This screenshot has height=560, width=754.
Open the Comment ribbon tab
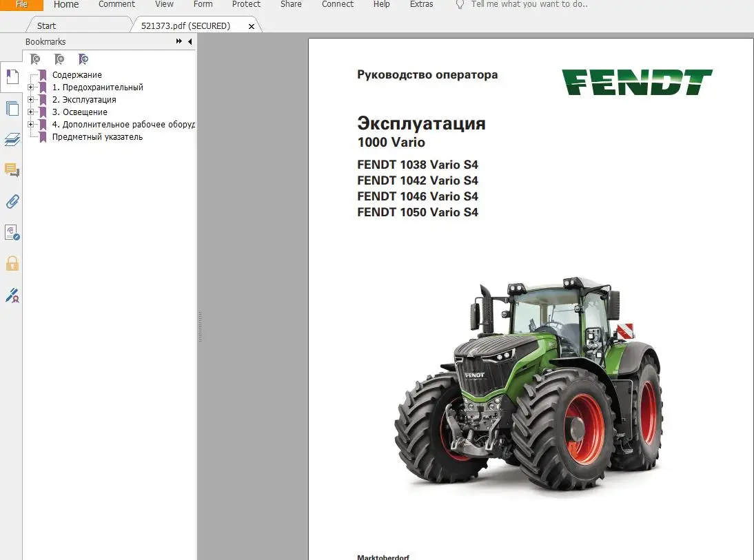[x=116, y=4]
